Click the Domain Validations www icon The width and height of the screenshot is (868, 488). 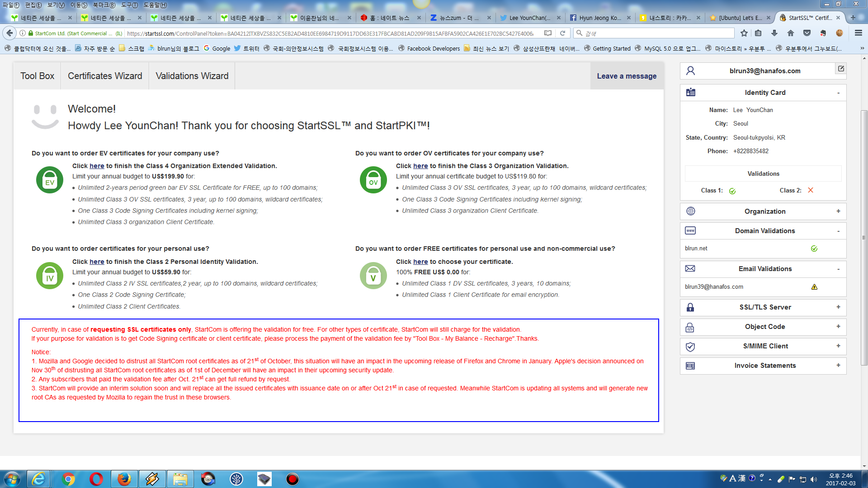pos(690,230)
